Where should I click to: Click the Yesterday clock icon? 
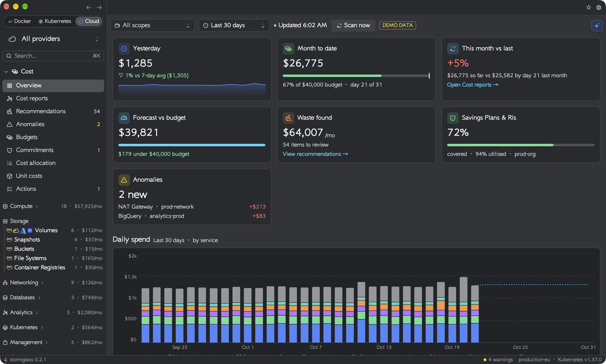(x=124, y=48)
